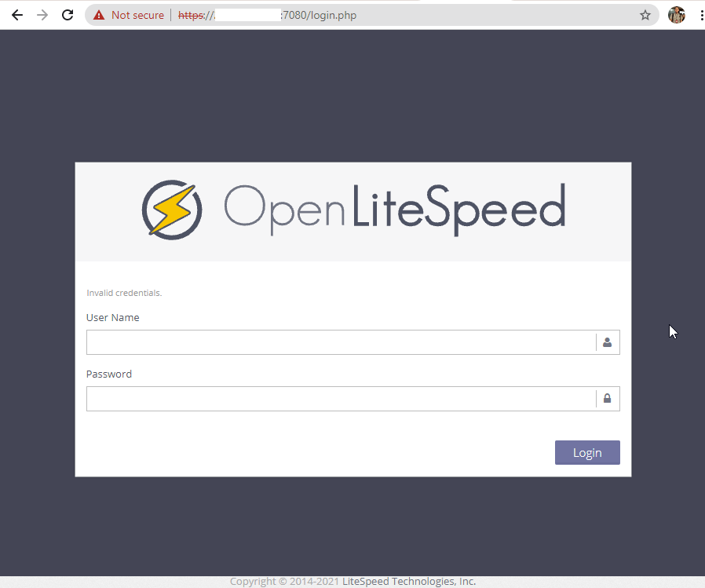This screenshot has height=588, width=705.
Task: Open the Chrome profile avatar
Action: 676,15
